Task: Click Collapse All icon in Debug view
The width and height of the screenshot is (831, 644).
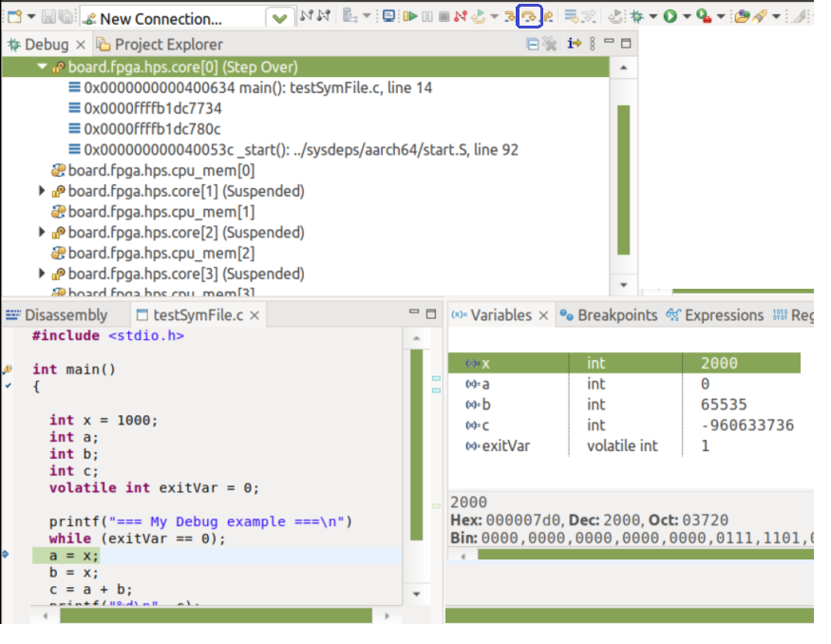Action: click(x=533, y=44)
